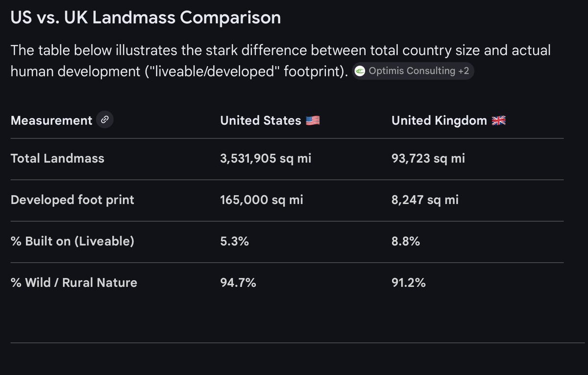Open the Optimis Consulting +2 sources chip
The height and width of the screenshot is (375, 588).
[x=414, y=71]
